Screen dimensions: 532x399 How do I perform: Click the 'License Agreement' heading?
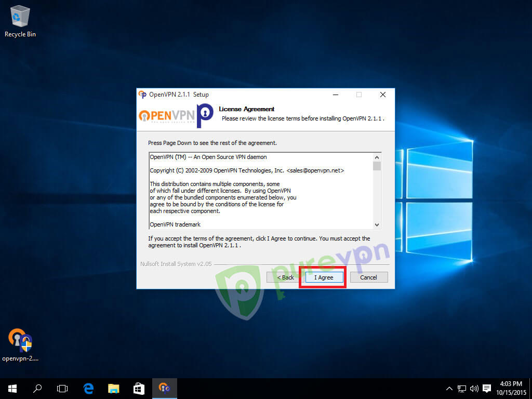pyautogui.click(x=247, y=109)
